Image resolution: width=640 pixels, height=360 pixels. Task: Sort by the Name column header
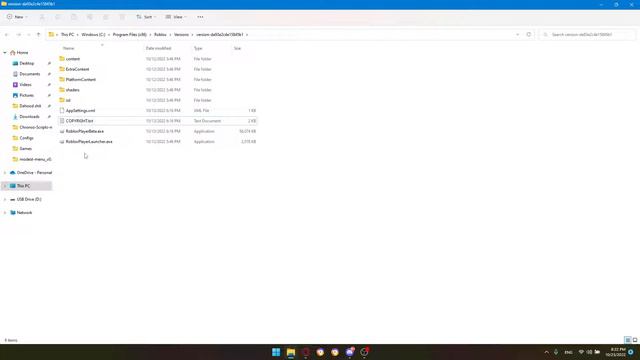[69, 48]
